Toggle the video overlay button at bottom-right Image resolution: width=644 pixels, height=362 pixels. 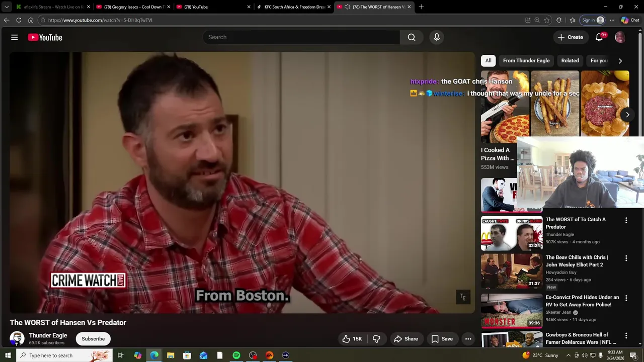tap(463, 297)
